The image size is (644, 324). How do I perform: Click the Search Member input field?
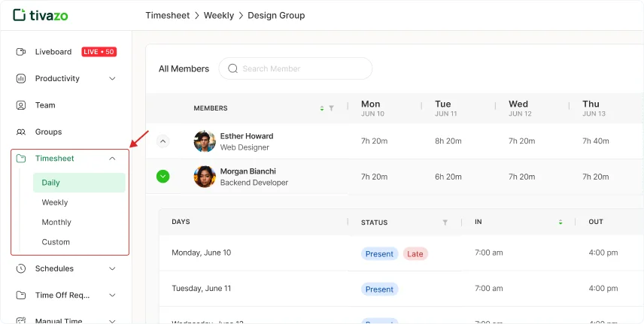pyautogui.click(x=301, y=68)
